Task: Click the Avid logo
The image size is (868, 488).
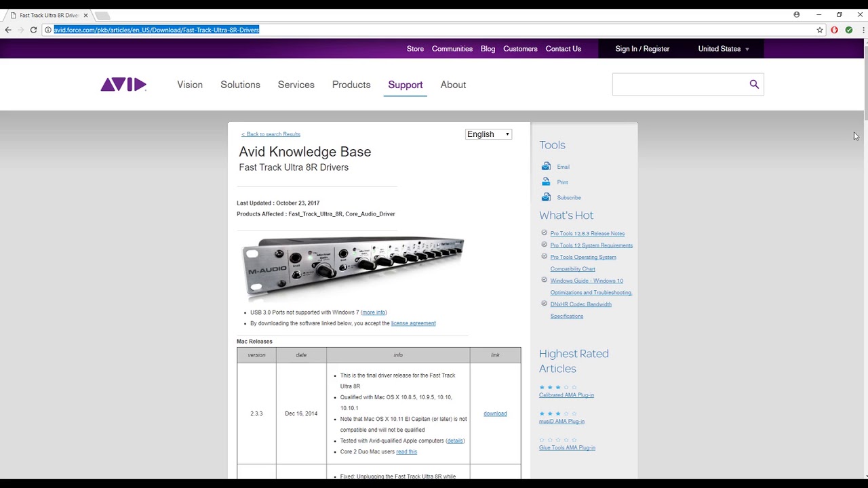Action: (x=123, y=85)
